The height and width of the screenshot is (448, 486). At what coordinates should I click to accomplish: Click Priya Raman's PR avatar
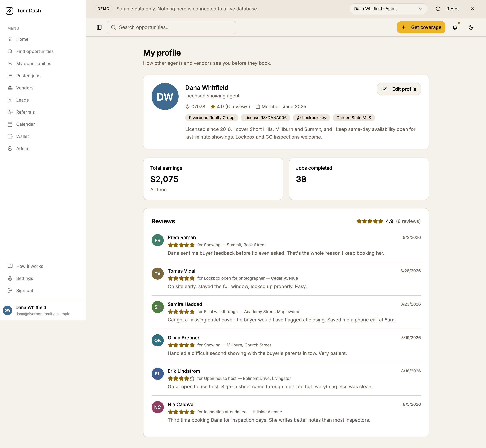point(157,240)
